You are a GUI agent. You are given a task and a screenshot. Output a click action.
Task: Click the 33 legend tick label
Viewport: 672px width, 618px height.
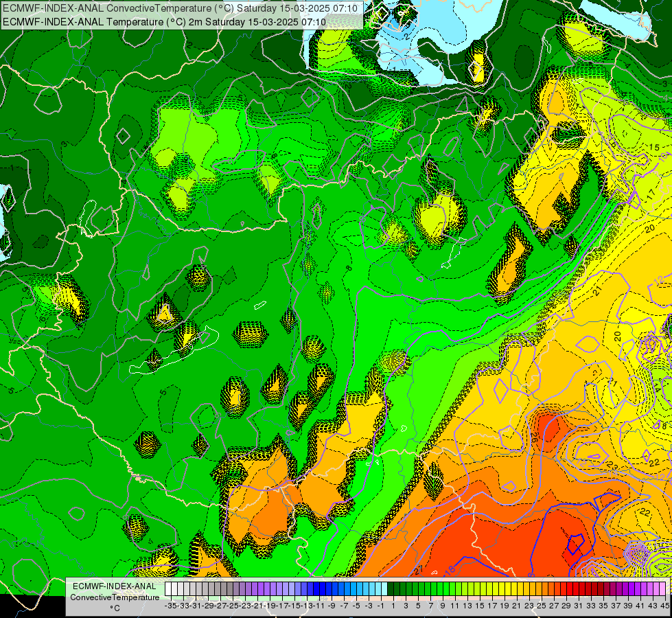(591, 606)
